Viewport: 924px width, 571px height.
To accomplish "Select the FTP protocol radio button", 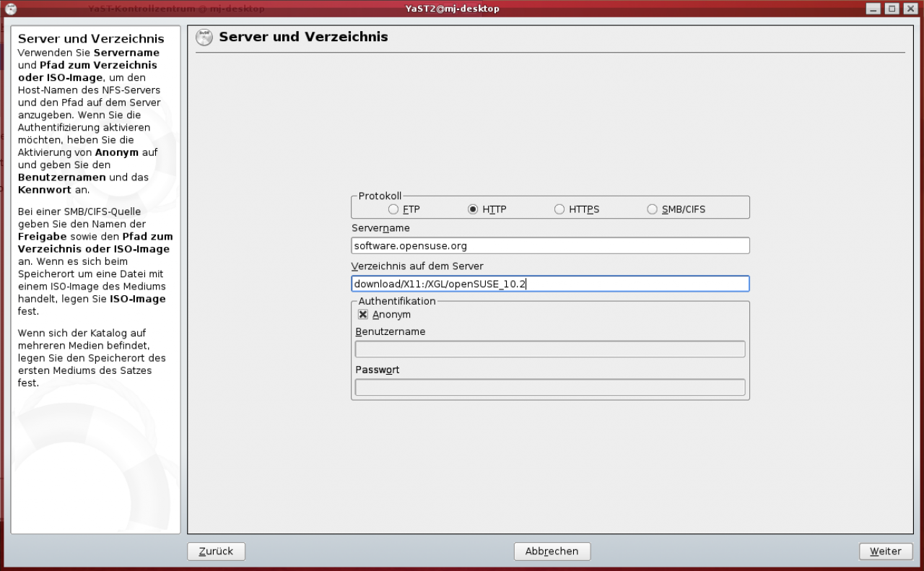I will [x=393, y=209].
